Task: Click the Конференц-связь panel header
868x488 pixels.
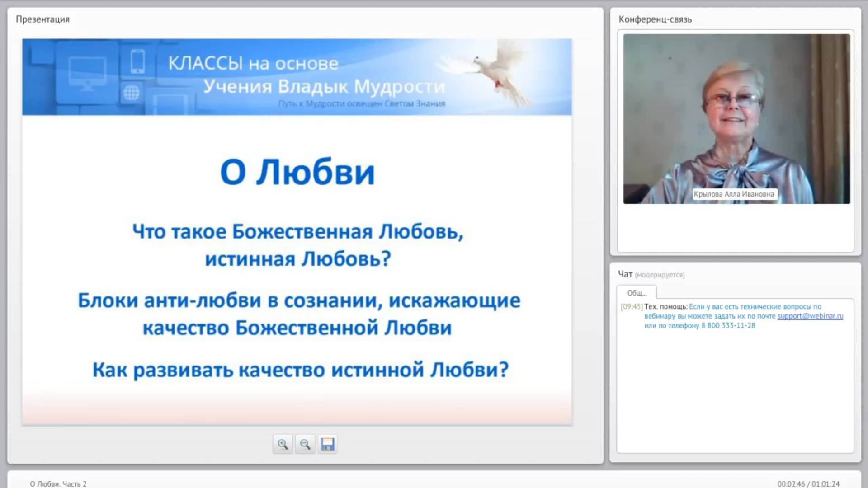Action: point(655,19)
